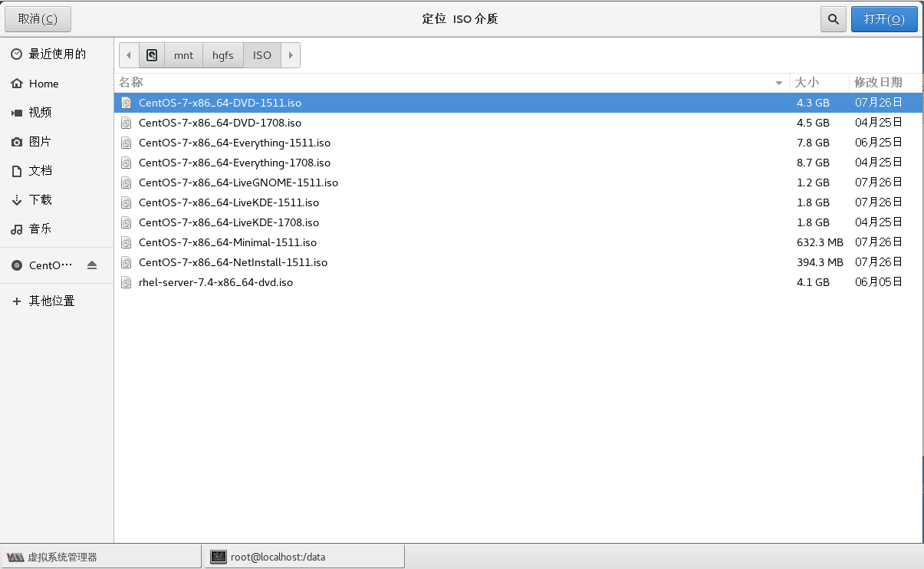924x569 pixels.
Task: Click the path bar right arrow
Action: click(291, 55)
